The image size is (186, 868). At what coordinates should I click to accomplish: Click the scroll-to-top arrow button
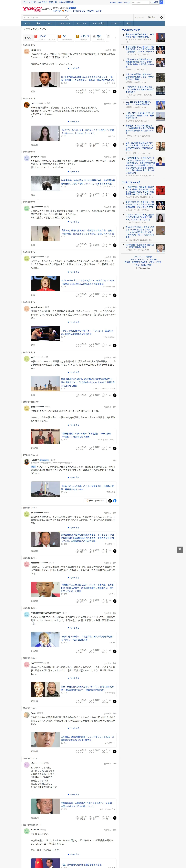(x=180, y=550)
